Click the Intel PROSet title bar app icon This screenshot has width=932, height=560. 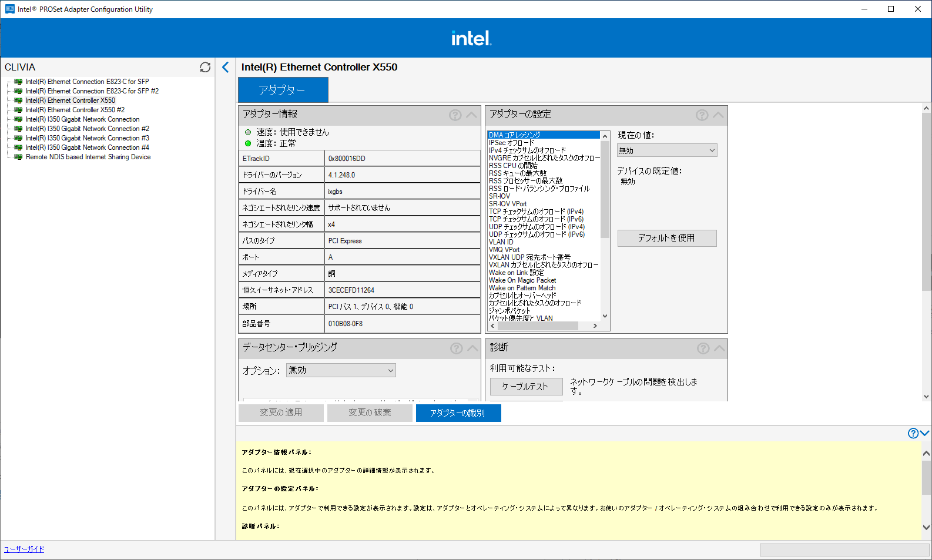(9, 9)
